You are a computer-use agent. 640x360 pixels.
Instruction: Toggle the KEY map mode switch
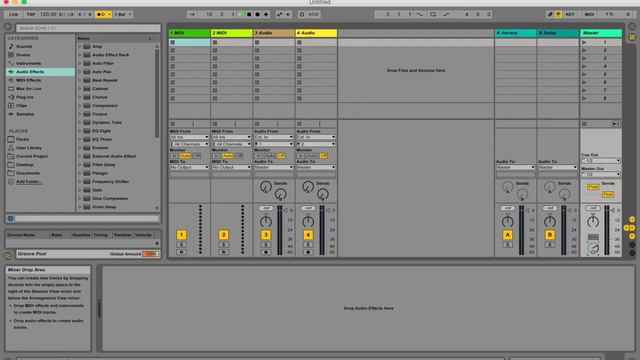[x=570, y=14]
